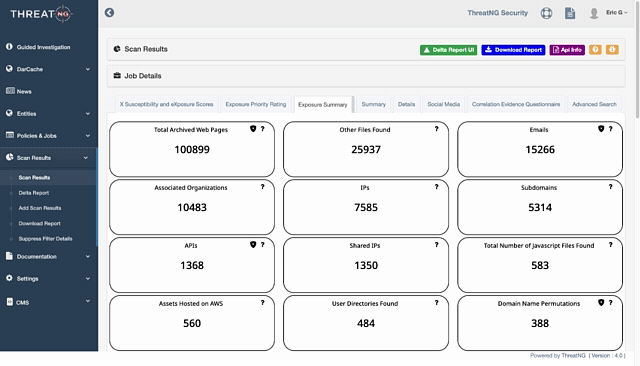The width and height of the screenshot is (640, 366).
Task: Expand the Policies & Jobs chevron
Action: coord(88,135)
